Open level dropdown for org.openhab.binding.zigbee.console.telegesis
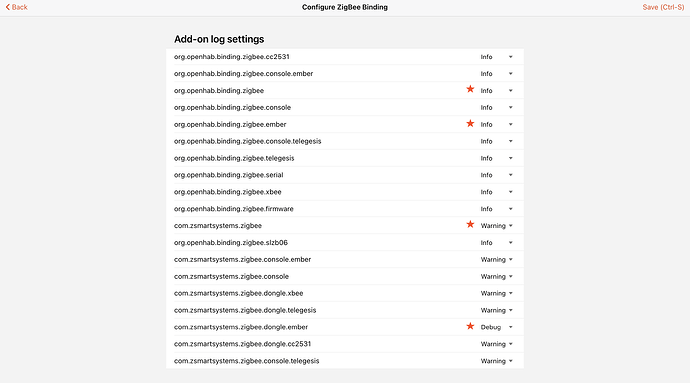 (496, 141)
